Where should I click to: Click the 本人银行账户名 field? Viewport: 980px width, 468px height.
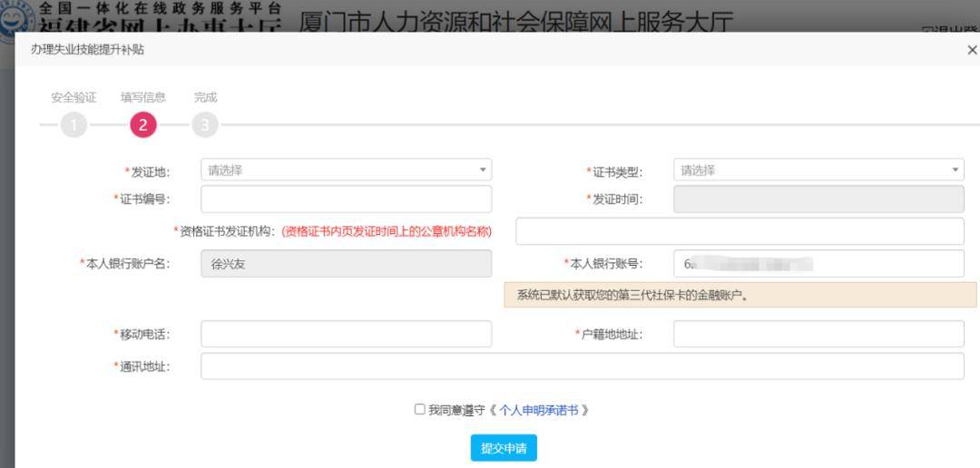(346, 264)
